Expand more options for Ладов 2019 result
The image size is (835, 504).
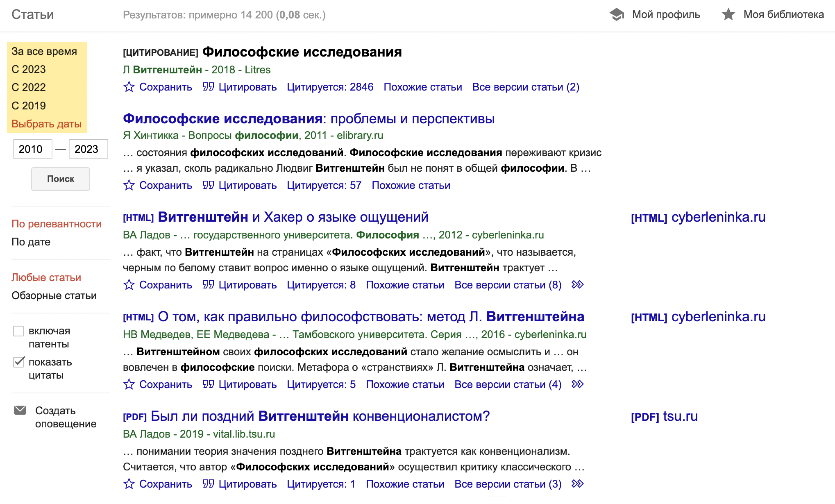point(578,484)
